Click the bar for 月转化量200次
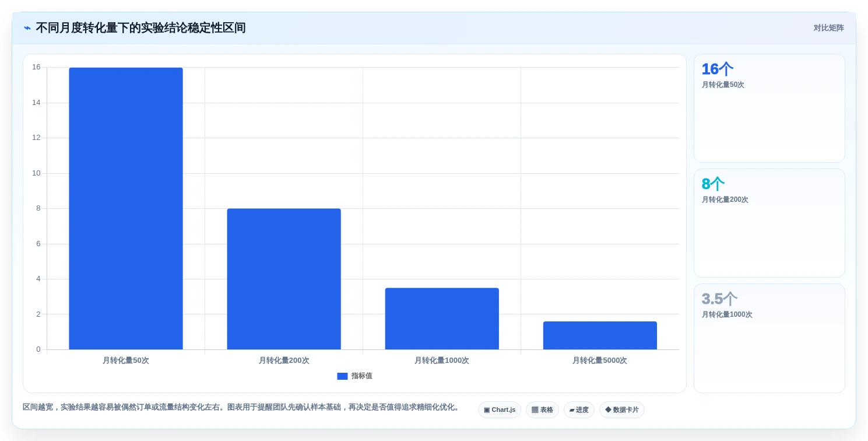This screenshot has width=868, height=441. pyautogui.click(x=284, y=279)
